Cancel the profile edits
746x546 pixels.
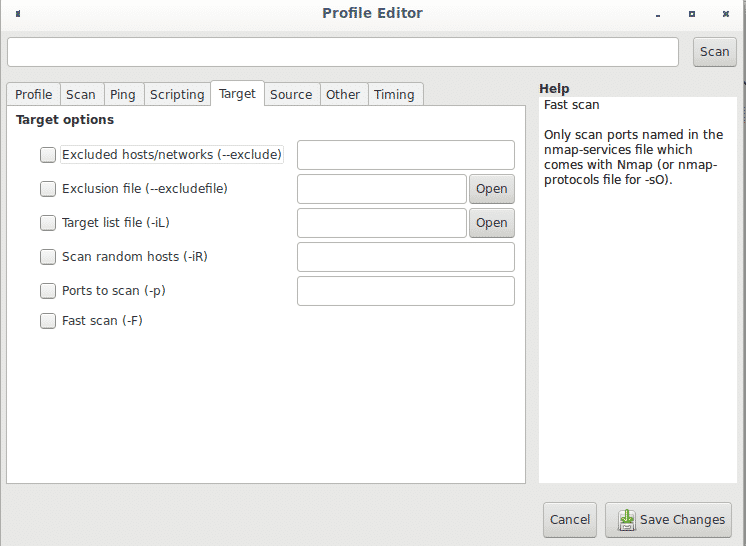click(x=570, y=520)
